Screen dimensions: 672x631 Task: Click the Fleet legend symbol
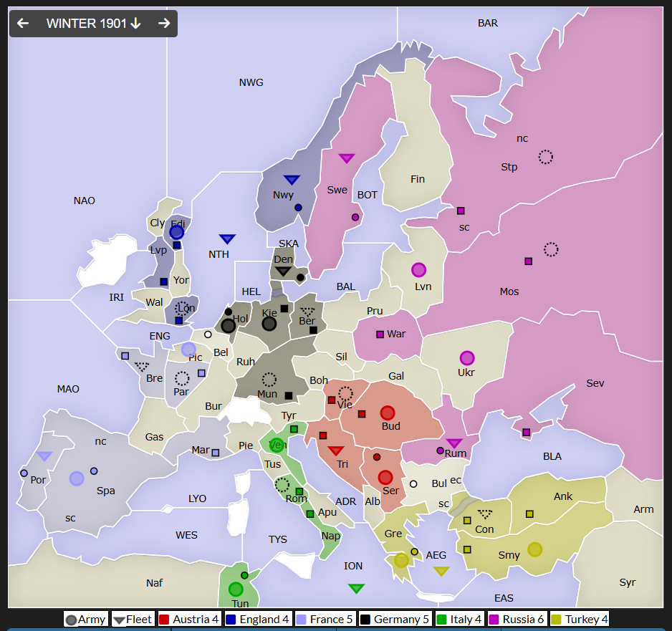click(x=119, y=620)
